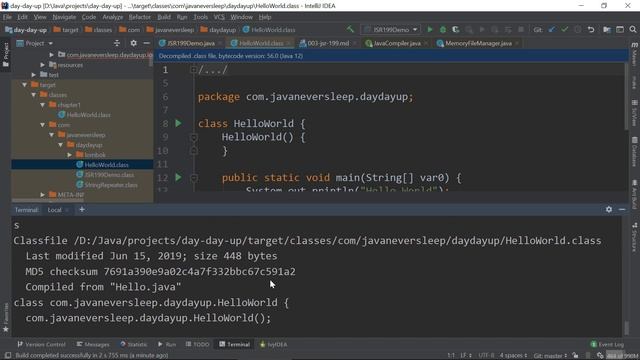The height and width of the screenshot is (360, 640).
Task: Open the Navigate menu
Action: (x=64, y=17)
